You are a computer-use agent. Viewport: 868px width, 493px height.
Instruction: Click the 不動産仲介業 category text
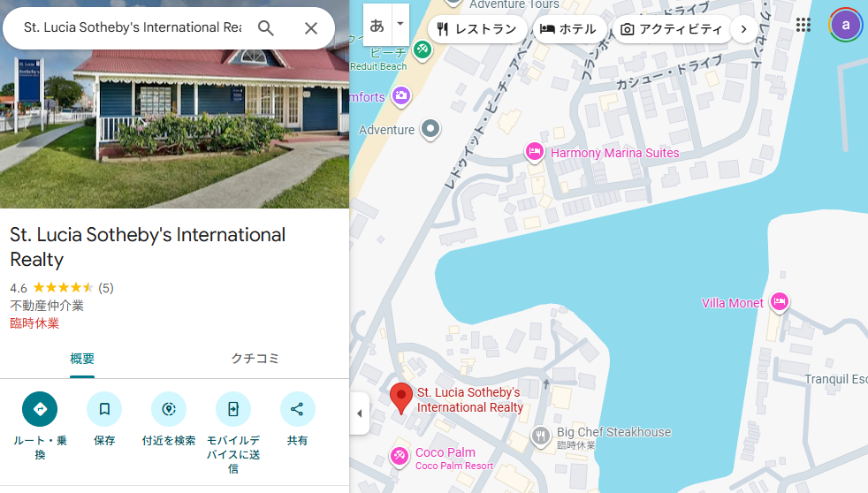[x=47, y=306]
